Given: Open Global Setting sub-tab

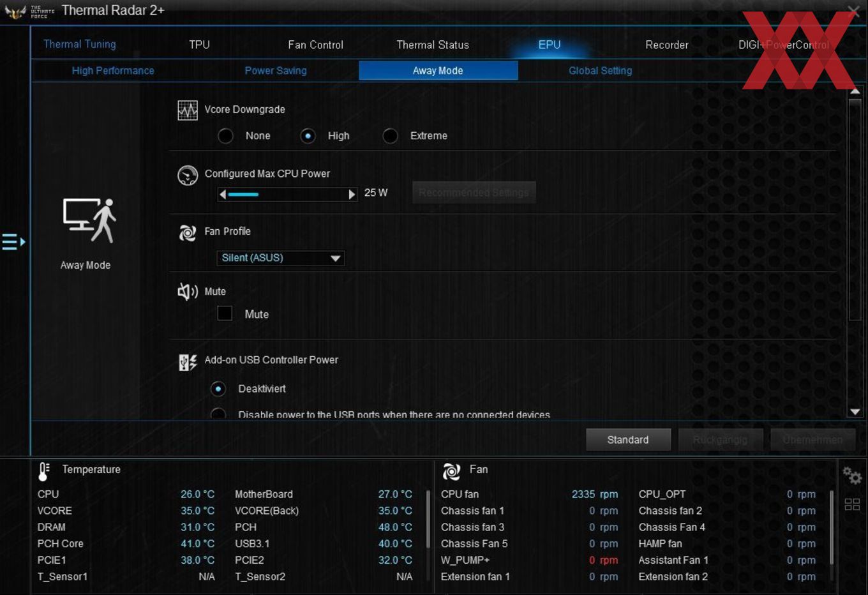Looking at the screenshot, I should point(601,71).
